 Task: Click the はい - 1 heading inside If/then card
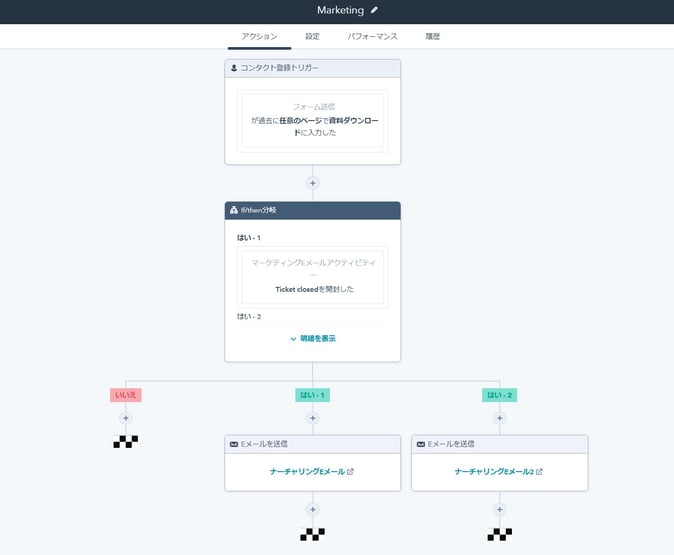coord(248,238)
